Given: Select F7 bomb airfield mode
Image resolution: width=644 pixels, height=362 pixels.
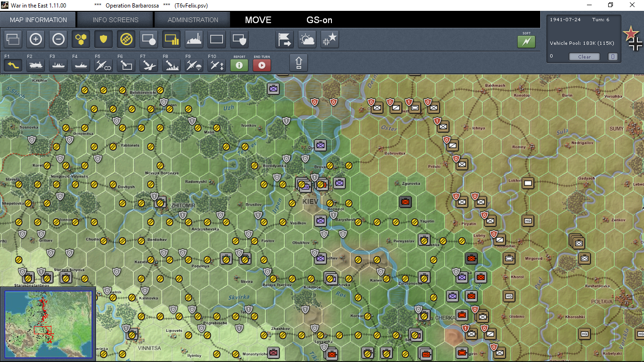Looking at the screenshot, I should [149, 65].
